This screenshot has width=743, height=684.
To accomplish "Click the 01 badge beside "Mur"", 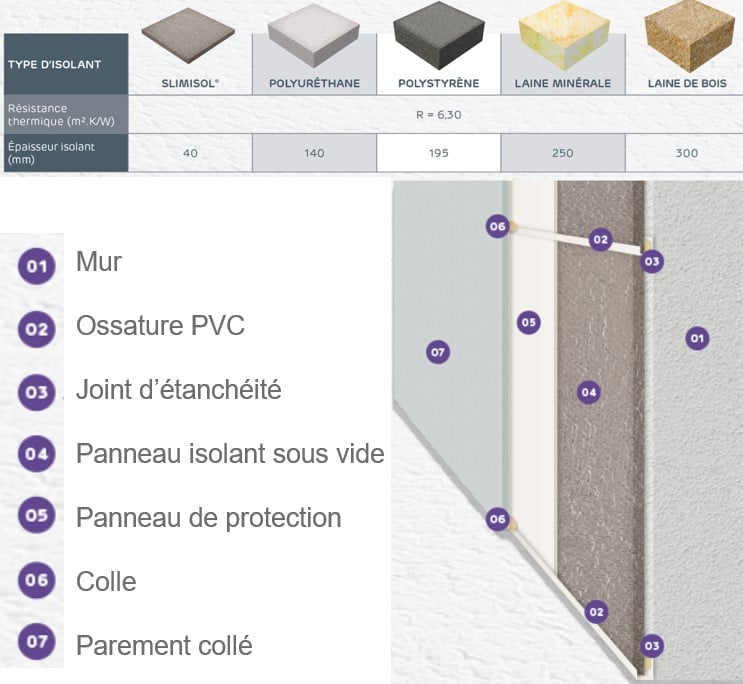I will pyautogui.click(x=37, y=265).
